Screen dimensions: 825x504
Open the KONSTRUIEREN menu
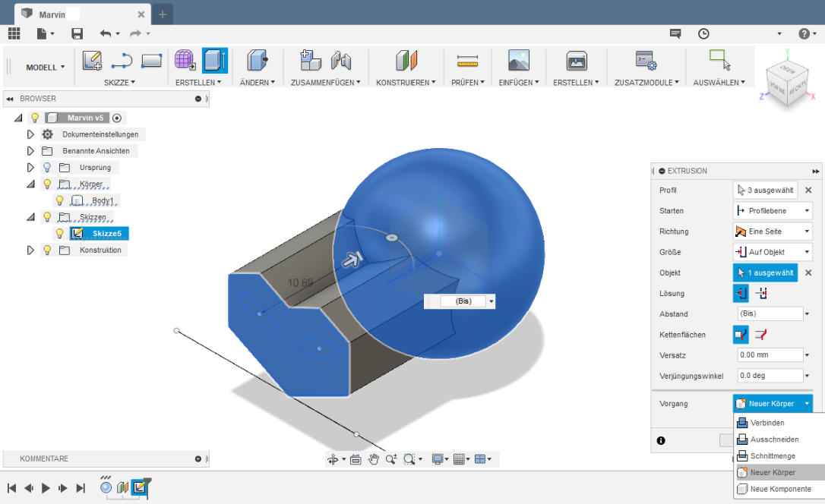(406, 83)
